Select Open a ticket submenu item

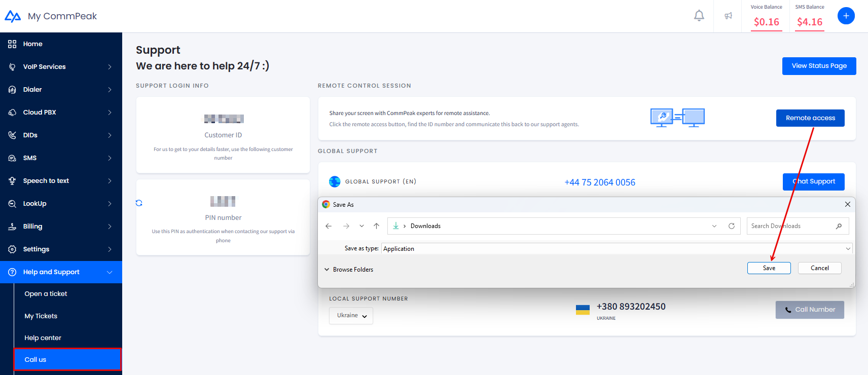click(46, 294)
